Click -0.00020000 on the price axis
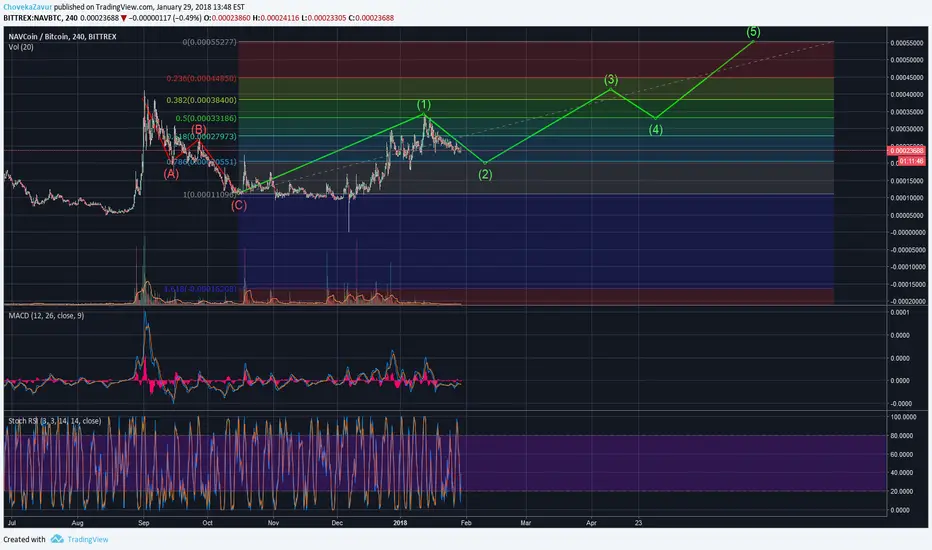Viewport: 932px width, 550px height. pos(906,301)
